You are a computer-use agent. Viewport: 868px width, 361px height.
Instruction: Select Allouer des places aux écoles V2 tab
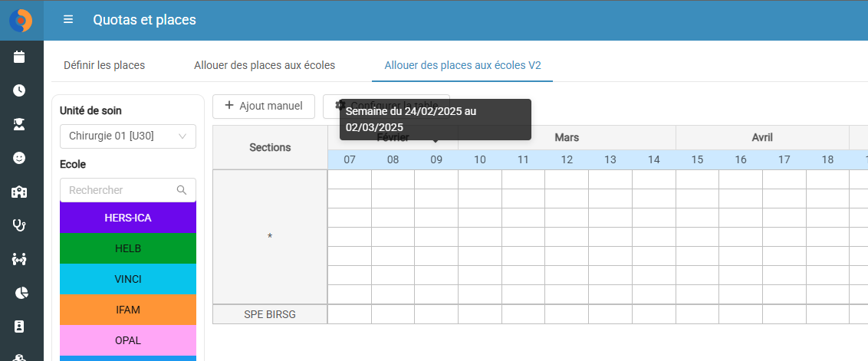pos(463,65)
